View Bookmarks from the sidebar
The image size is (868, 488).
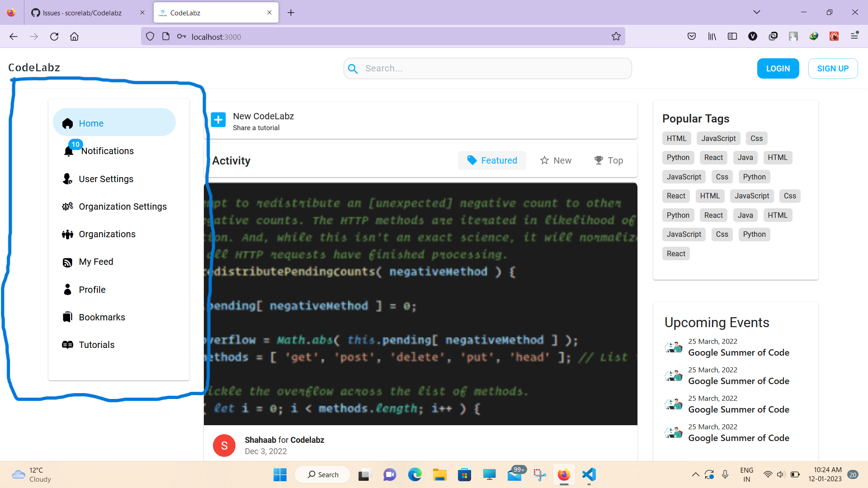(x=102, y=317)
